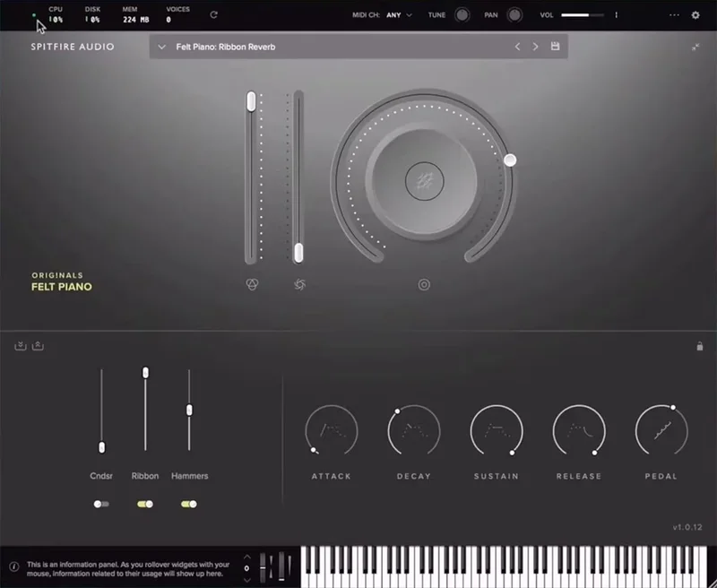The width and height of the screenshot is (717, 588).
Task: Click the reverb ring icon below the big knob
Action: [424, 284]
